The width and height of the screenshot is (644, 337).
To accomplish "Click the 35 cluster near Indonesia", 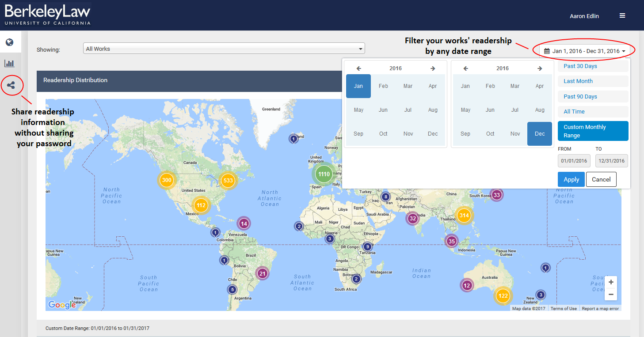I will pos(451,241).
